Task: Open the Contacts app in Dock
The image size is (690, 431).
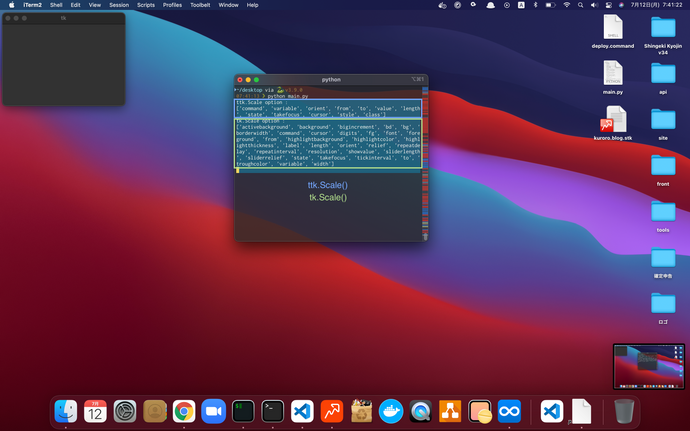Action: coord(154,411)
